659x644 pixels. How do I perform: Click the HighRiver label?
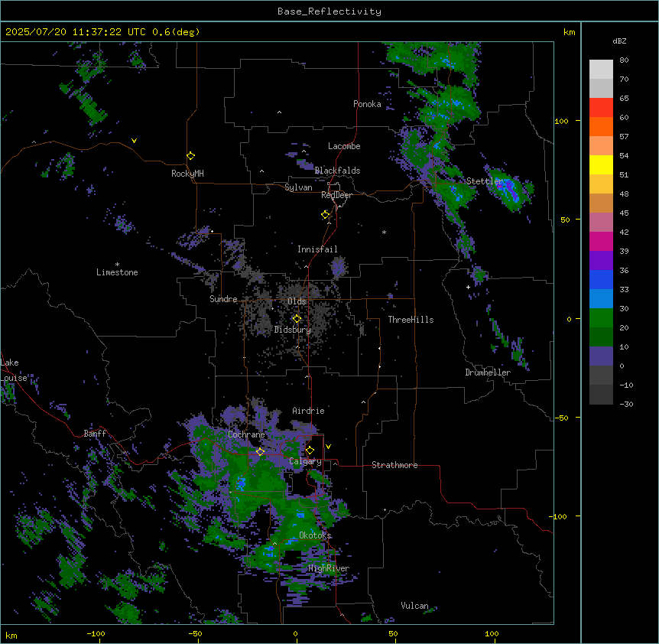329,568
